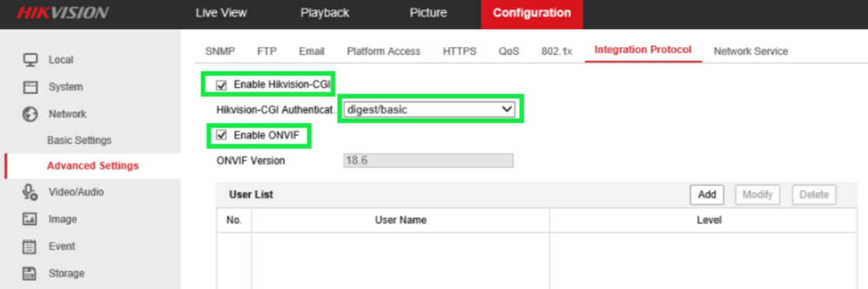This screenshot has width=868, height=289.
Task: Click the Modify user button
Action: (757, 194)
